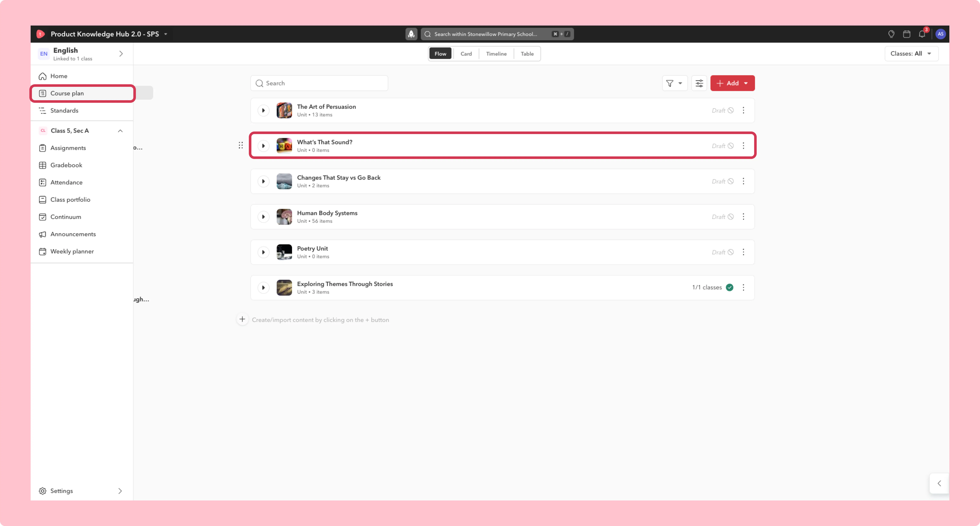Viewport: 980px width, 526px height.
Task: Click the Changes That Stay vs Go Back title
Action: pyautogui.click(x=339, y=178)
